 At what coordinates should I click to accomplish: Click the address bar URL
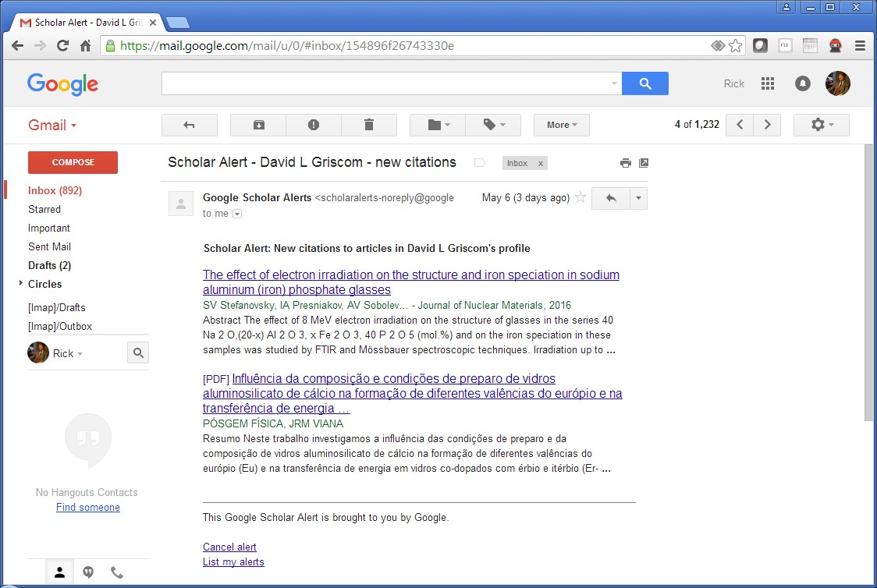287,46
